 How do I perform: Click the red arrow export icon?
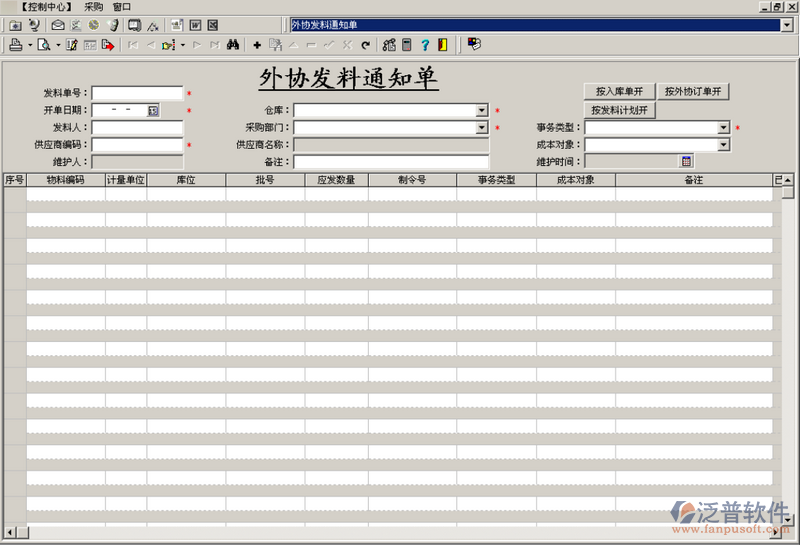click(x=108, y=45)
